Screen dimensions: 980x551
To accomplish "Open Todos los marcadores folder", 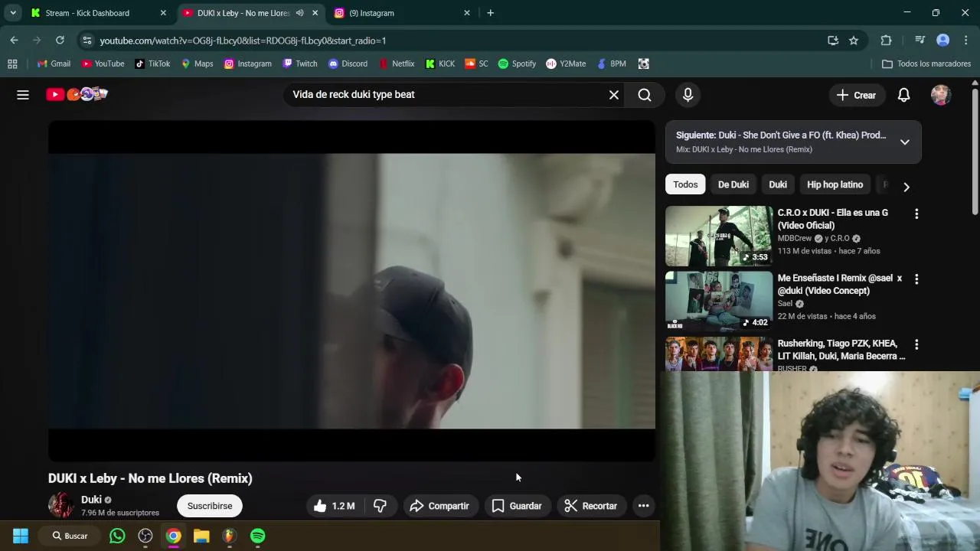I will pyautogui.click(x=926, y=64).
